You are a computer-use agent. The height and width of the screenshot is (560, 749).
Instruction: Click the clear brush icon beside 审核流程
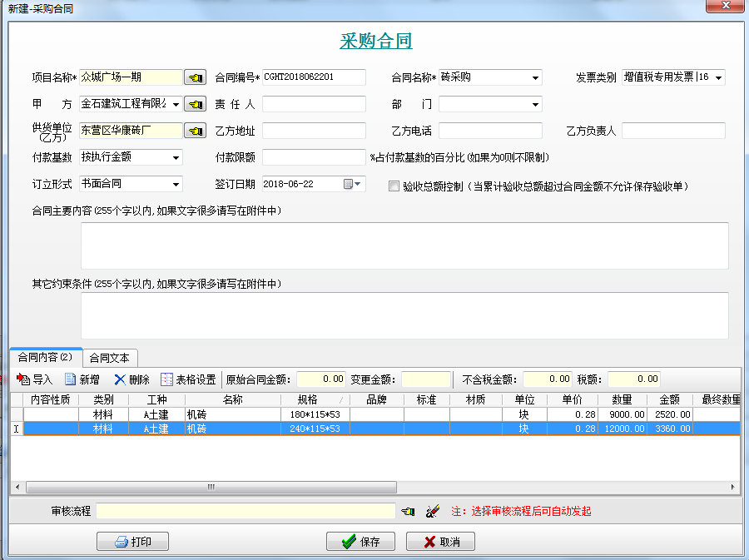coord(432,511)
